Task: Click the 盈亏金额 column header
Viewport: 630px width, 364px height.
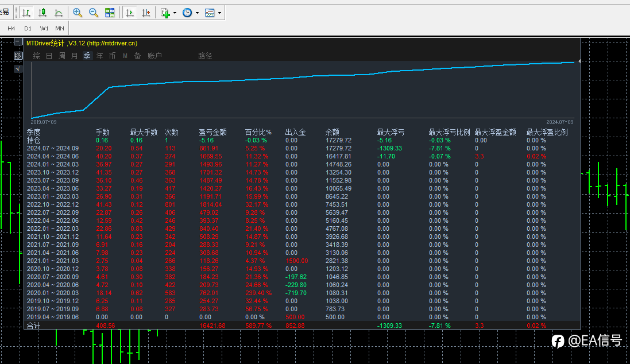Action: point(212,132)
